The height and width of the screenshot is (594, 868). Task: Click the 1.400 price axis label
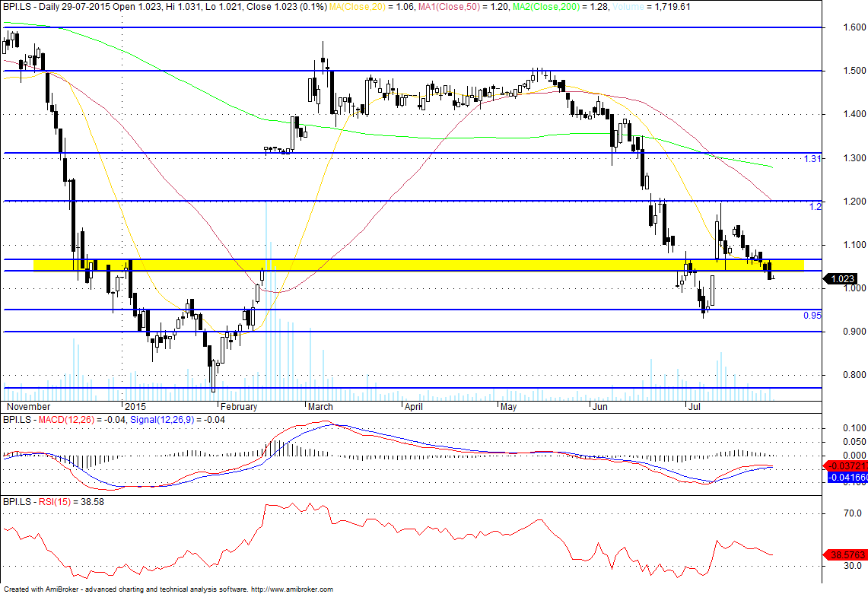[854, 114]
